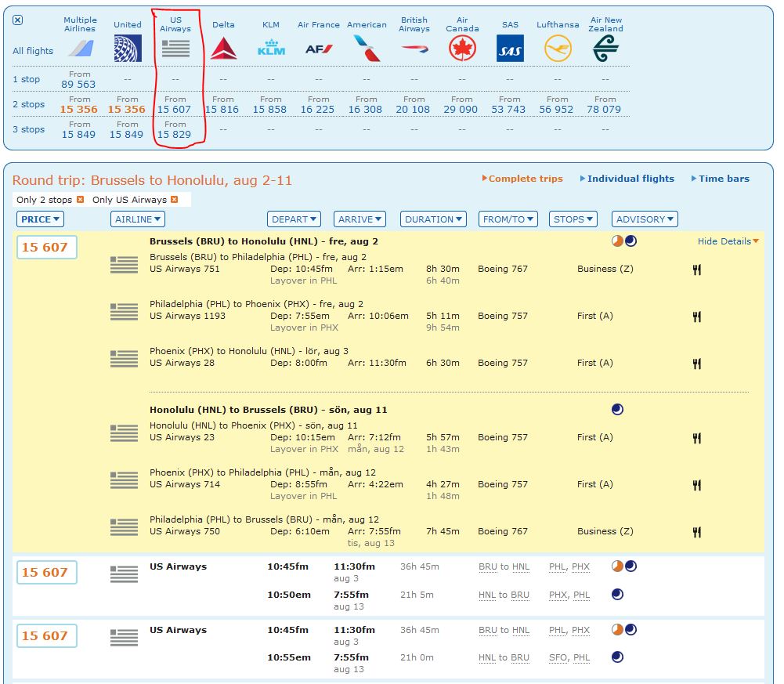This screenshot has height=684, width=784.
Task: Click the KLM airline logo
Action: (x=271, y=49)
